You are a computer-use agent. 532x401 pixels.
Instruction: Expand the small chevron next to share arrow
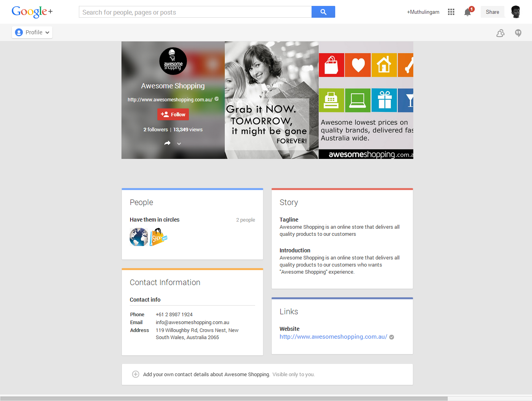pos(179,144)
